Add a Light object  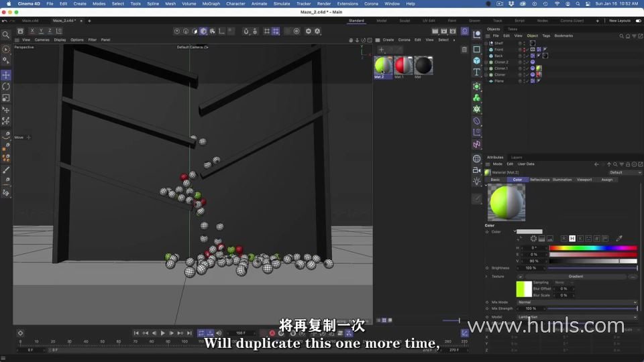pos(476,182)
